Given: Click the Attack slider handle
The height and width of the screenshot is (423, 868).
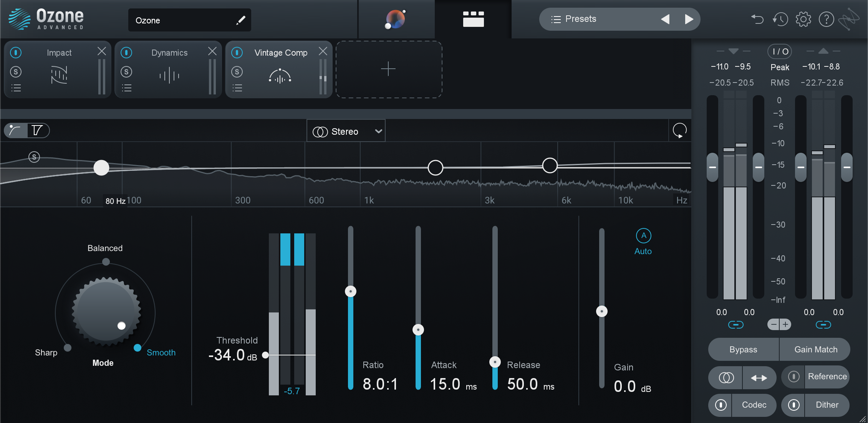Looking at the screenshot, I should click(x=418, y=330).
